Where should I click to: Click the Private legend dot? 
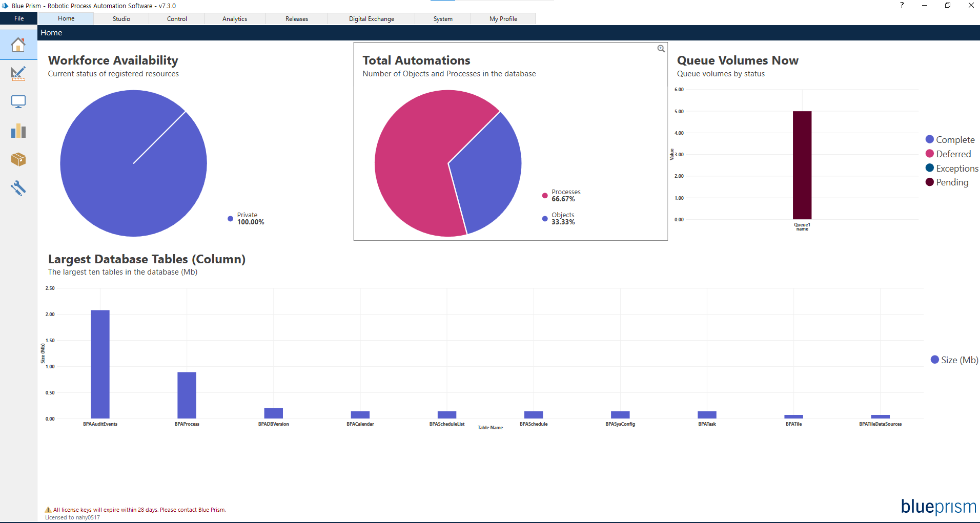pos(230,219)
